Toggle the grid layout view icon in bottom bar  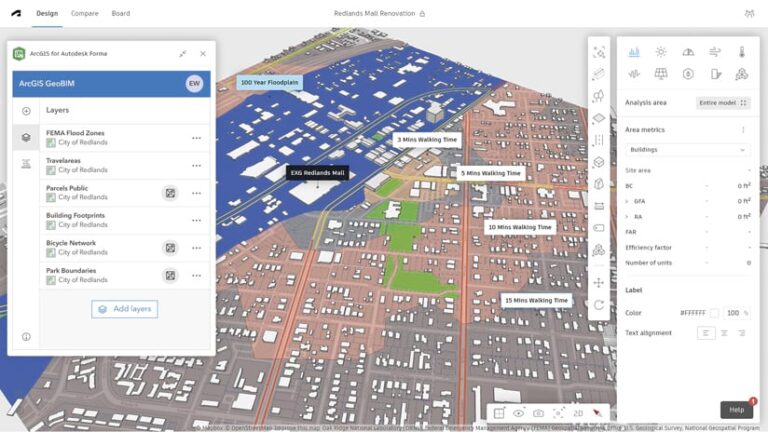click(x=499, y=413)
